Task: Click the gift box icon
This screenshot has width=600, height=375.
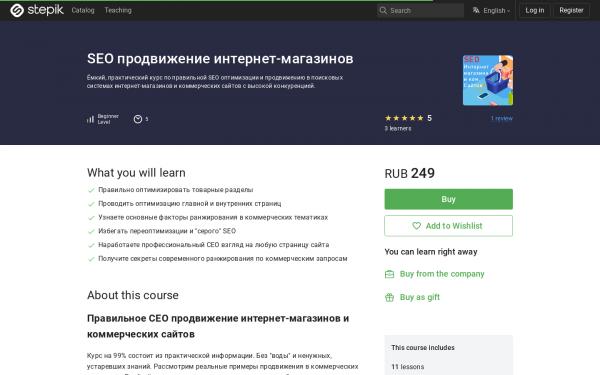Action: [389, 297]
